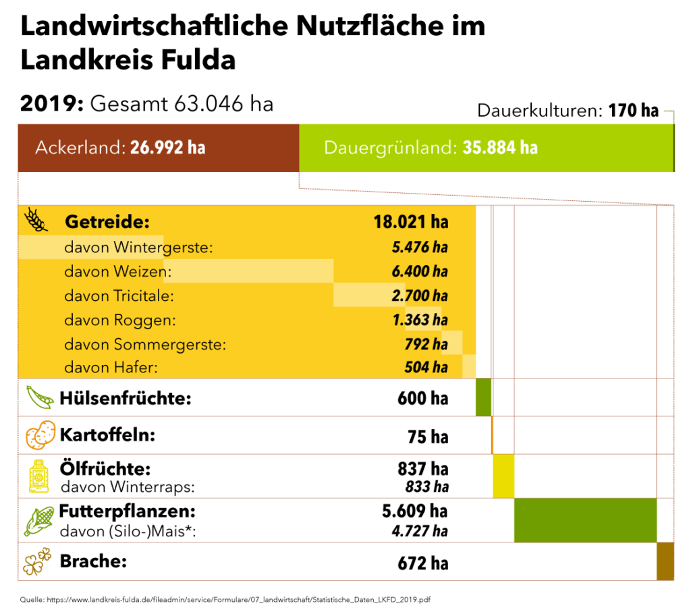691x616 pixels.
Task: Select the yellow oil bottle icon
Action: point(39,476)
